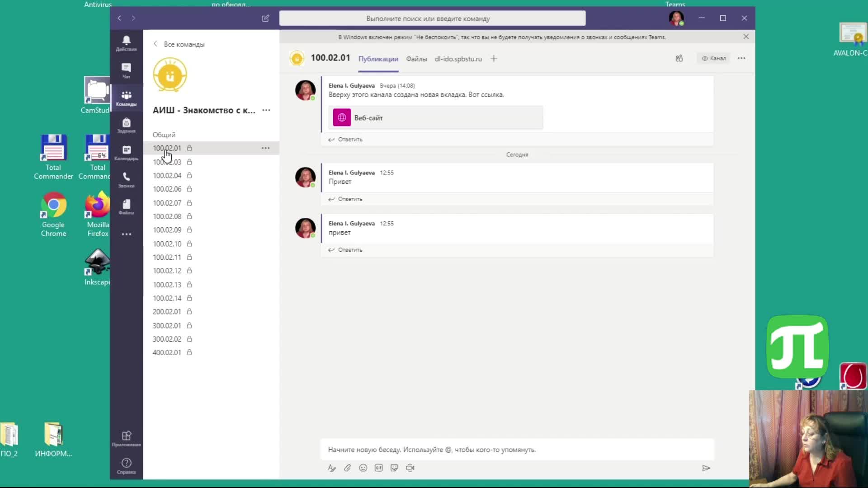This screenshot has height=488, width=868.
Task: Select channel 100.02.12
Action: 211,271
